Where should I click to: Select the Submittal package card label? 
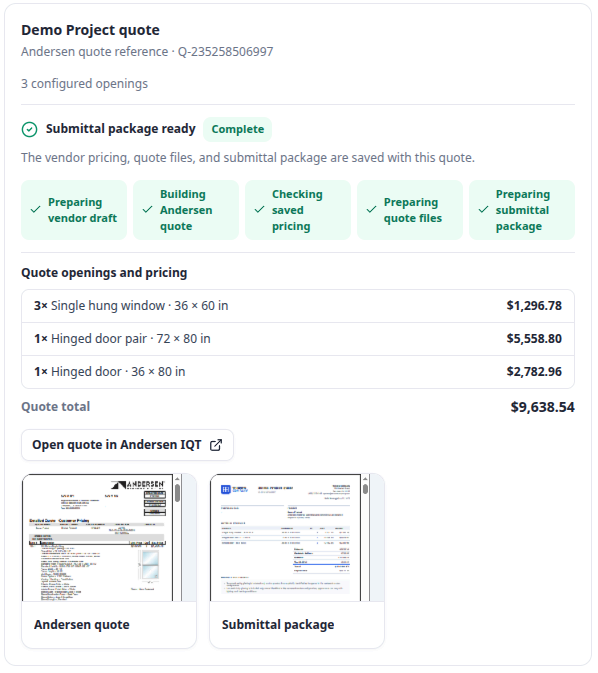(x=278, y=625)
